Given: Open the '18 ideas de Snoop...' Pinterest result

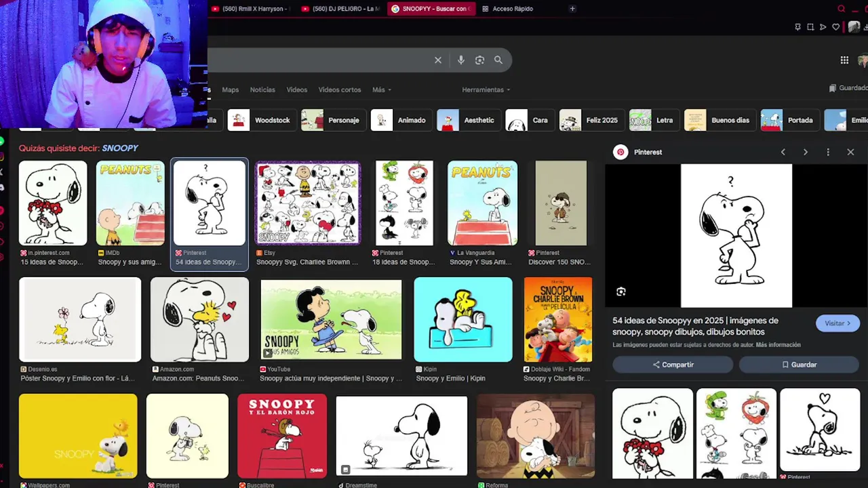Looking at the screenshot, I should point(404,213).
